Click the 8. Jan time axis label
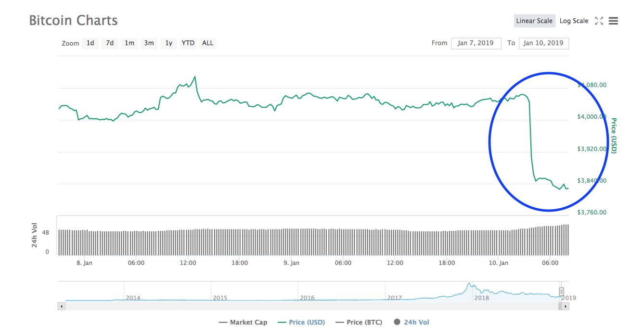The image size is (644, 327). coord(85,263)
